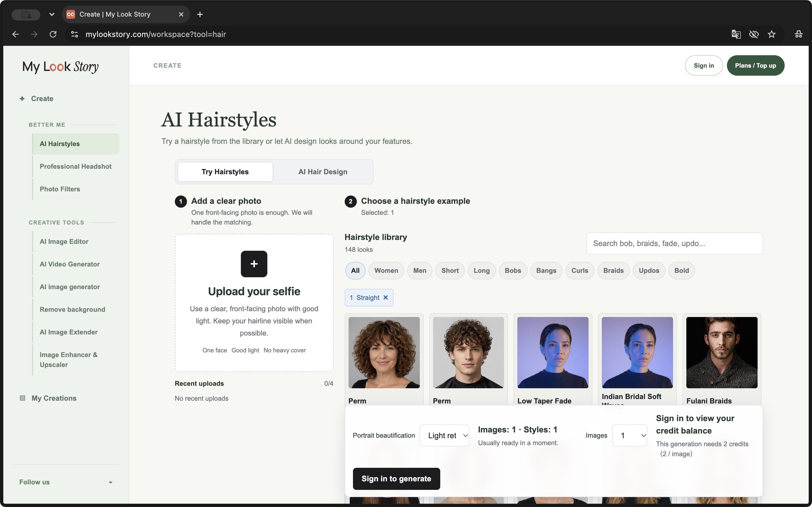This screenshot has height=507, width=812.
Task: Click the translate page icon
Action: 736,34
